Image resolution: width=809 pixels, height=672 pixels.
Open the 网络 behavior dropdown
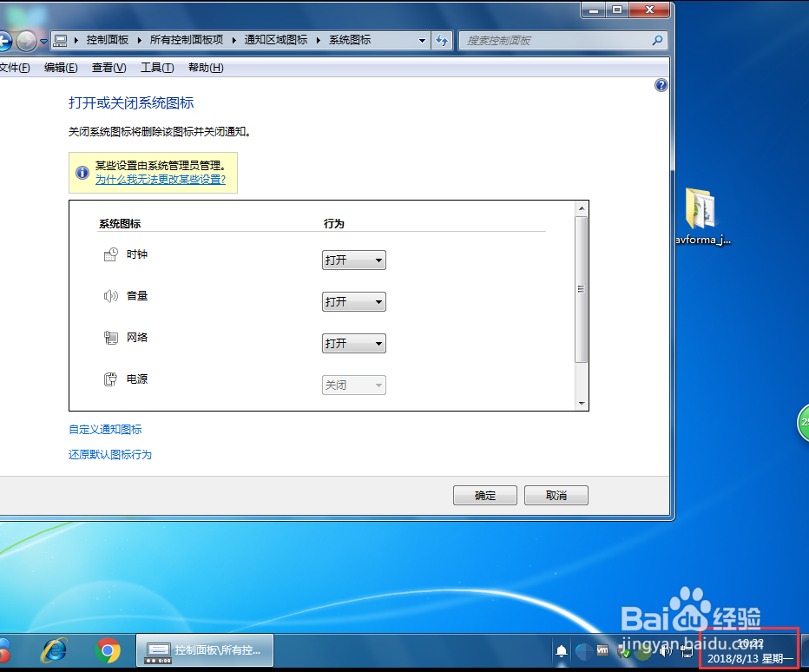coord(354,343)
